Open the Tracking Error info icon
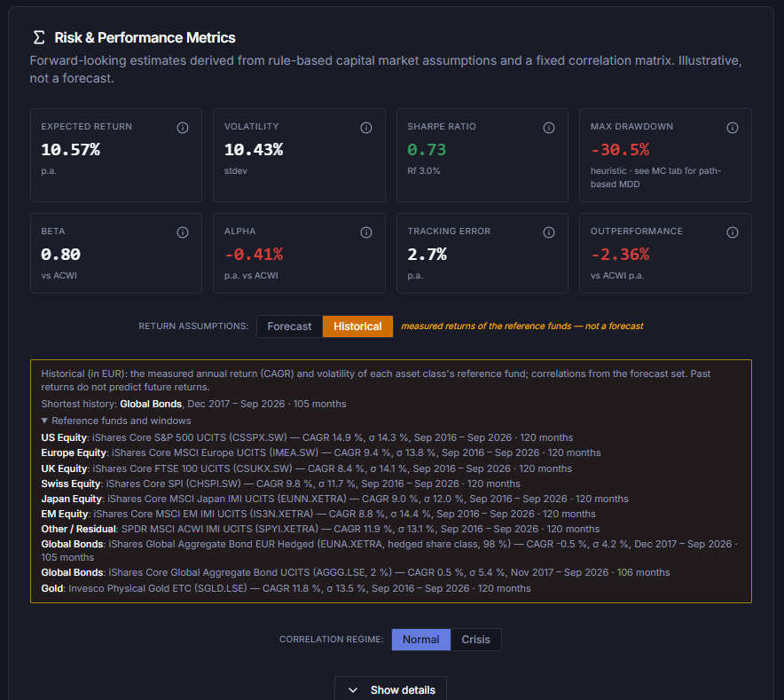The image size is (784, 700). 548,232
